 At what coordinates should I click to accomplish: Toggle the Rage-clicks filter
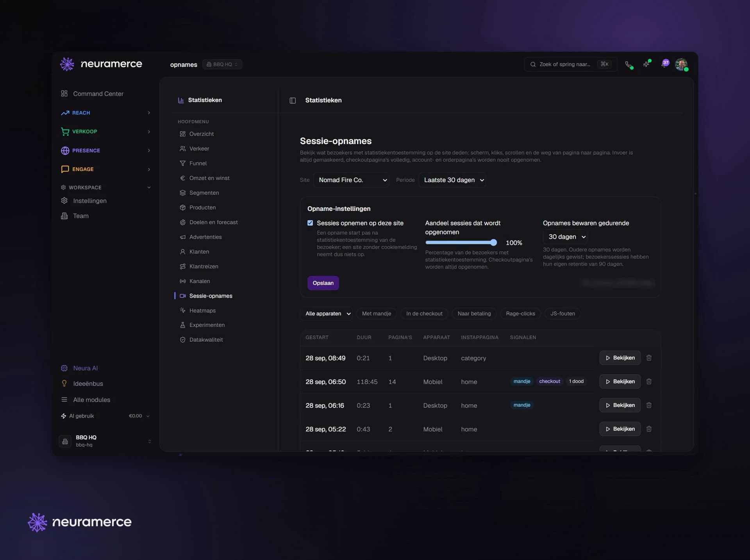tap(520, 314)
